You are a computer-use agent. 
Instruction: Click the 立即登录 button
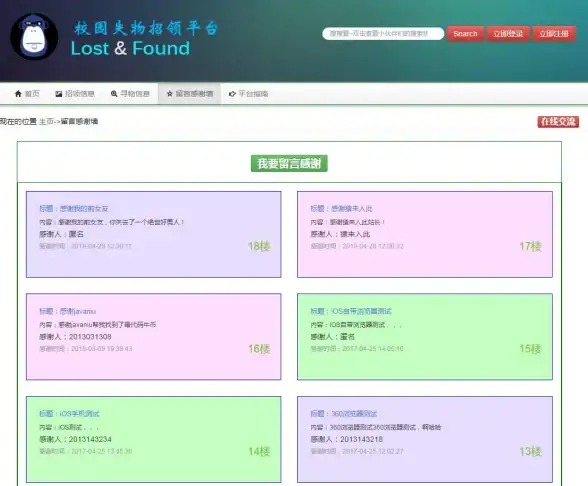click(508, 34)
